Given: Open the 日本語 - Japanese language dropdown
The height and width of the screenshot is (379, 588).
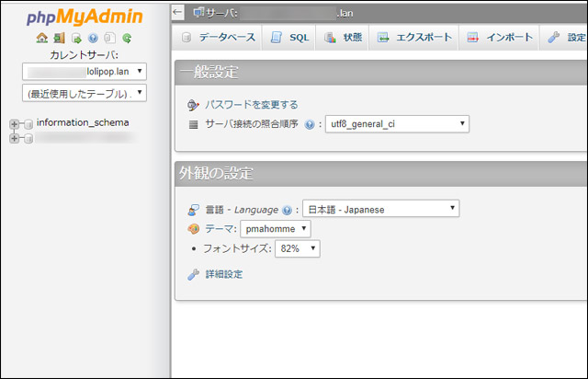Looking at the screenshot, I should coord(380,209).
